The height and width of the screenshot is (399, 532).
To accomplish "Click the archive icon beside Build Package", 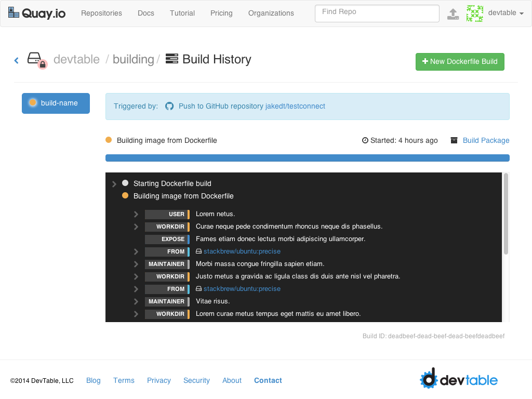I will coord(454,140).
